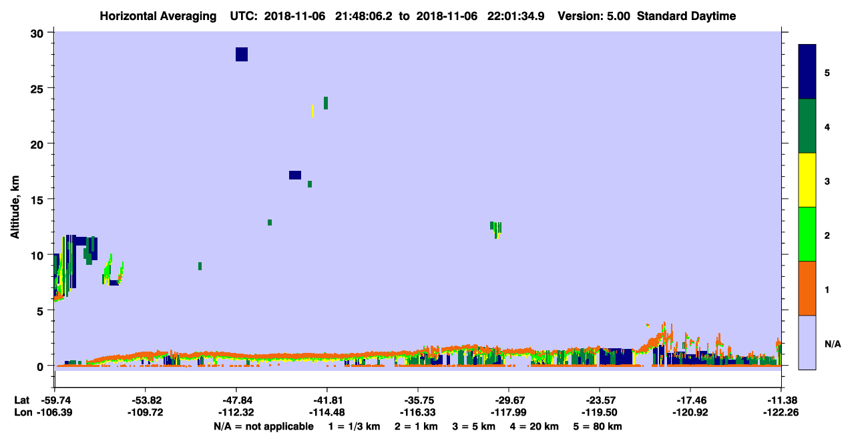Click the orange color bar segment 1
Image resolution: width=868 pixels, height=445 pixels.
807,288
